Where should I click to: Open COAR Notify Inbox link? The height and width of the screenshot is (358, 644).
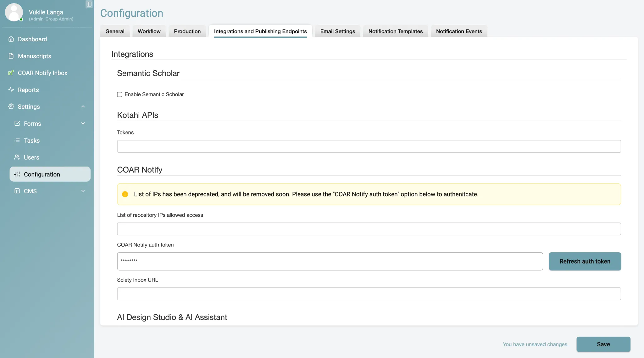[42, 73]
